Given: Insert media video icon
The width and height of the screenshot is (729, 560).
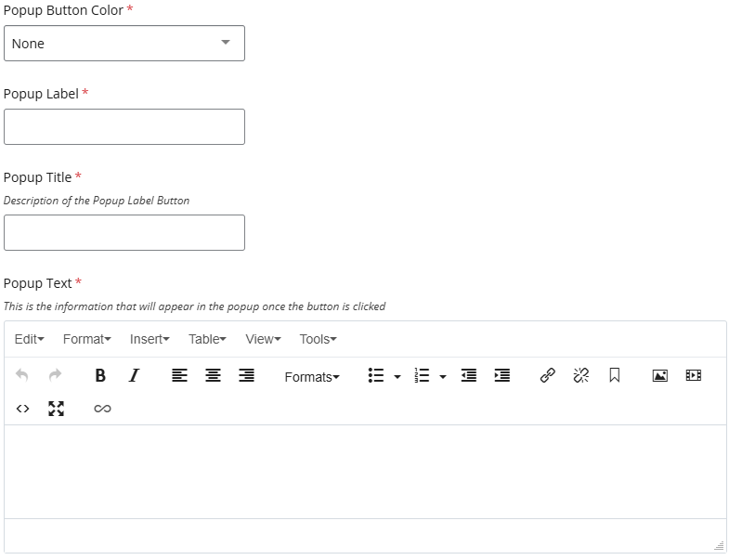Looking at the screenshot, I should click(x=693, y=376).
